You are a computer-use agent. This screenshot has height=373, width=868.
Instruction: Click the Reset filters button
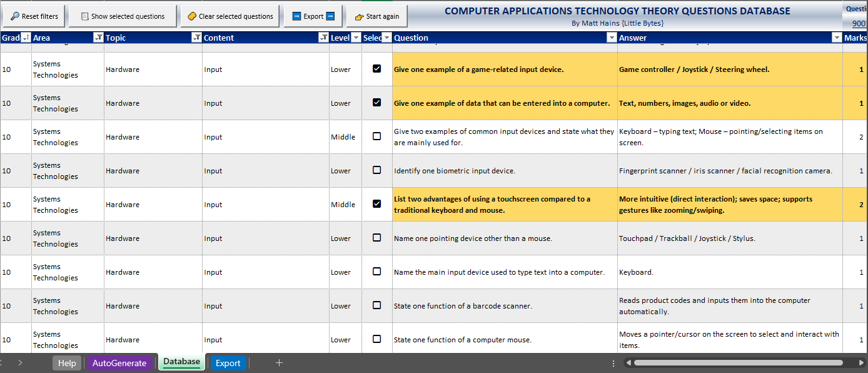point(34,16)
